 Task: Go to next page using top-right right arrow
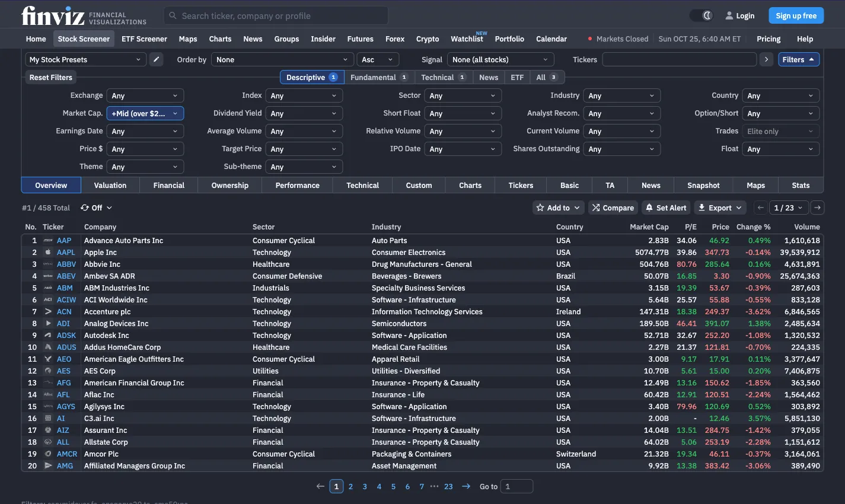tap(817, 208)
